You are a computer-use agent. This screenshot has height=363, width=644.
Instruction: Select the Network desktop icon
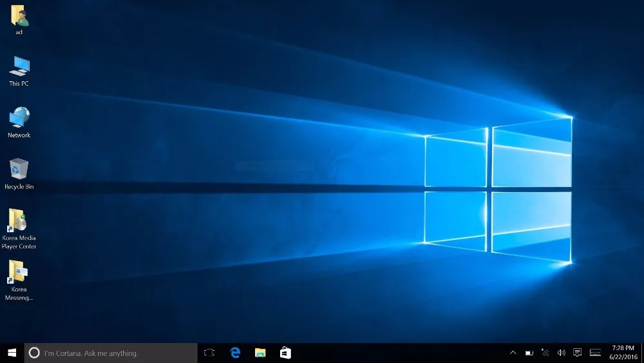(x=19, y=117)
